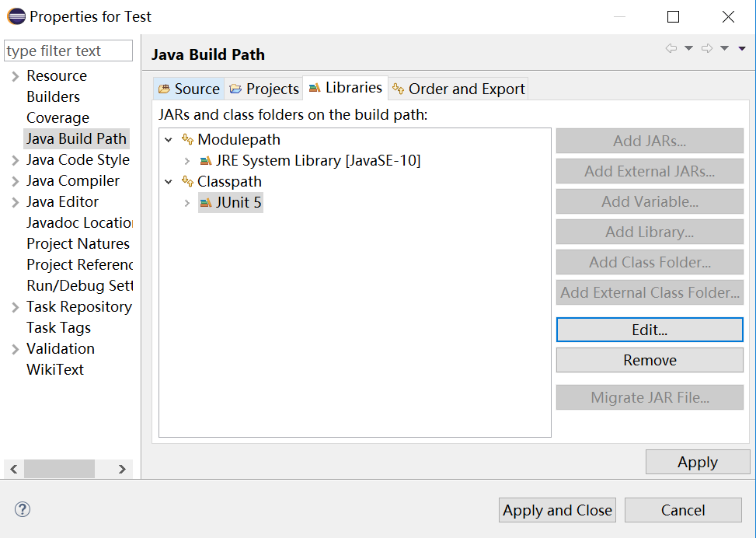Click the Eclipse application icon in title bar
Viewport: 756px width, 538px height.
(x=16, y=16)
